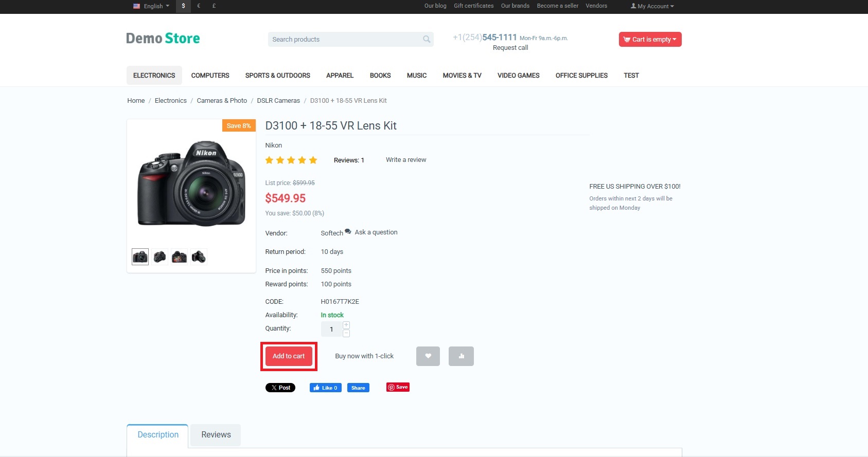Select the second camera thumbnail image
This screenshot has width=868, height=457.
click(160, 257)
